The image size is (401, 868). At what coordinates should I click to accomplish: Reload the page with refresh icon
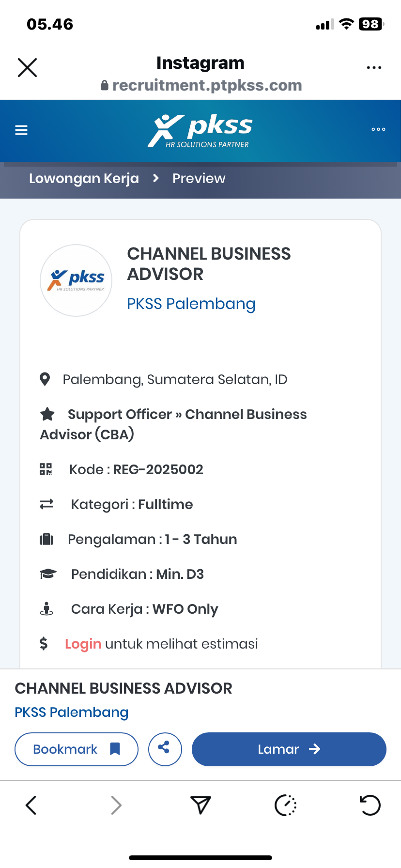coord(370,805)
